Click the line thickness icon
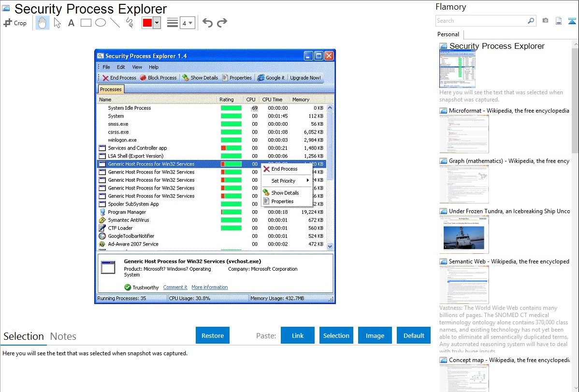 (x=173, y=23)
